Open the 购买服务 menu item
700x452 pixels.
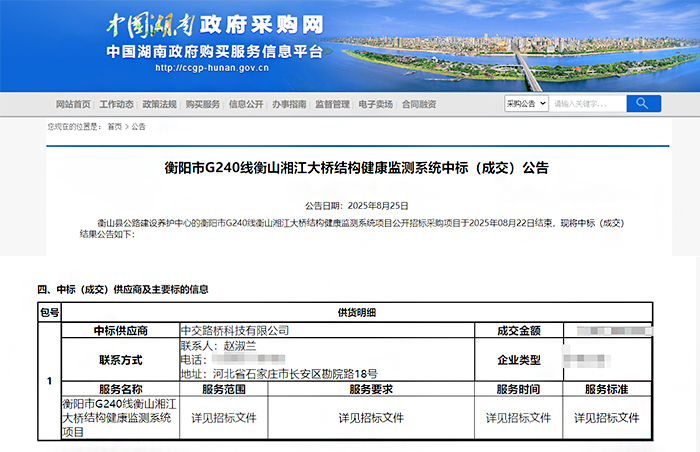tap(203, 104)
